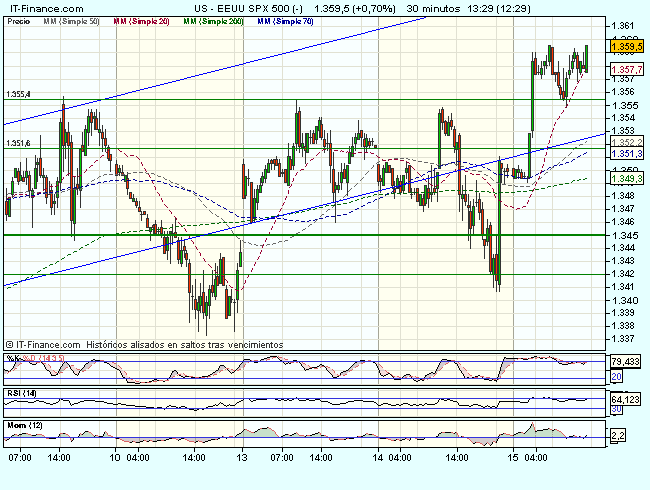Image resolution: width=650 pixels, height=490 pixels.
Task: Click the '30 minutos' timeframe label
Action: coord(433,9)
